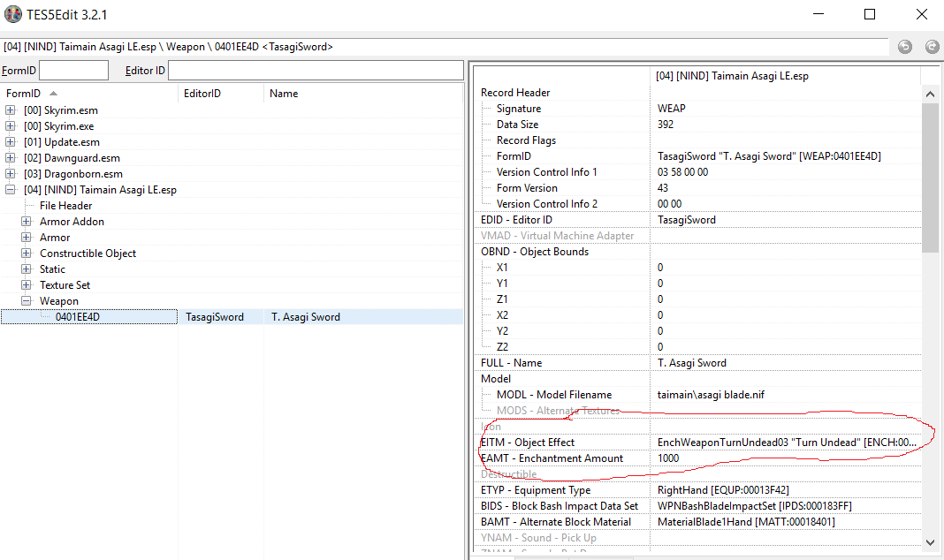This screenshot has height=560, width=944.
Task: Click the TES5Edit application icon
Action: coord(12,14)
